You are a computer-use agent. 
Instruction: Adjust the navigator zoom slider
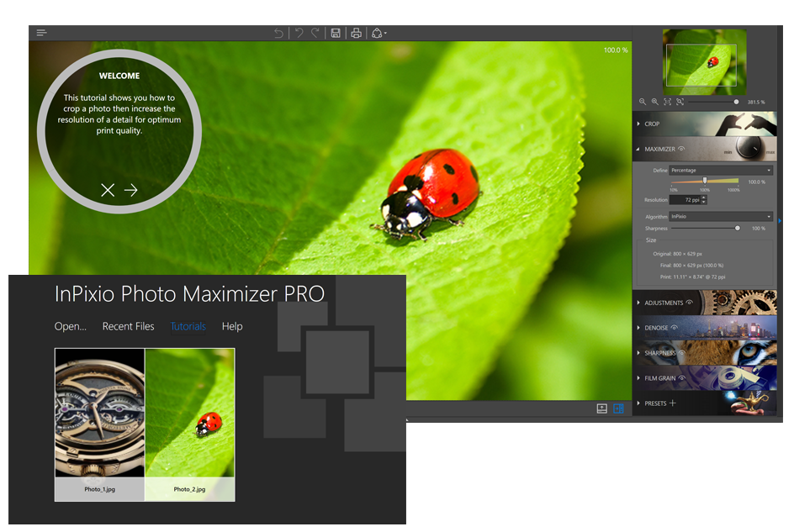[713, 102]
